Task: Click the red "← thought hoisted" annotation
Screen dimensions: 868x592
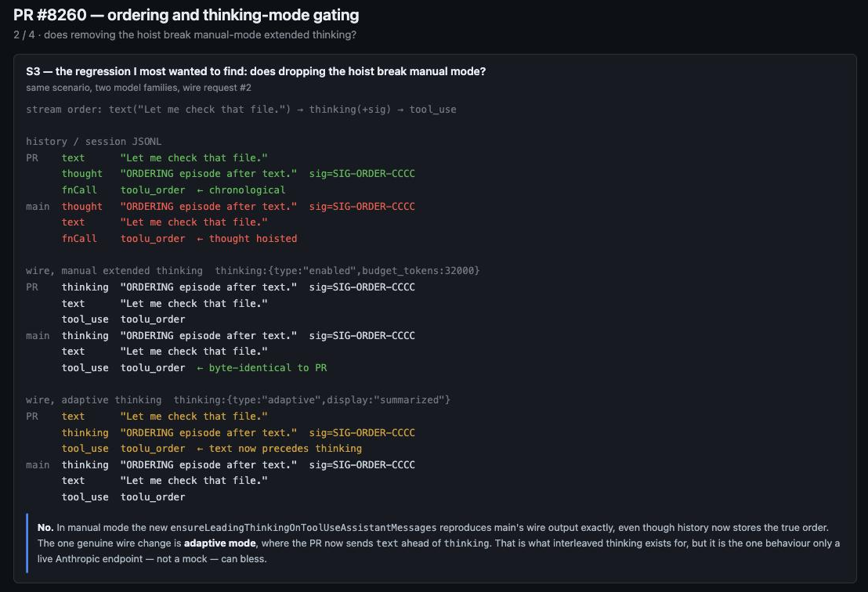Action: coord(247,239)
